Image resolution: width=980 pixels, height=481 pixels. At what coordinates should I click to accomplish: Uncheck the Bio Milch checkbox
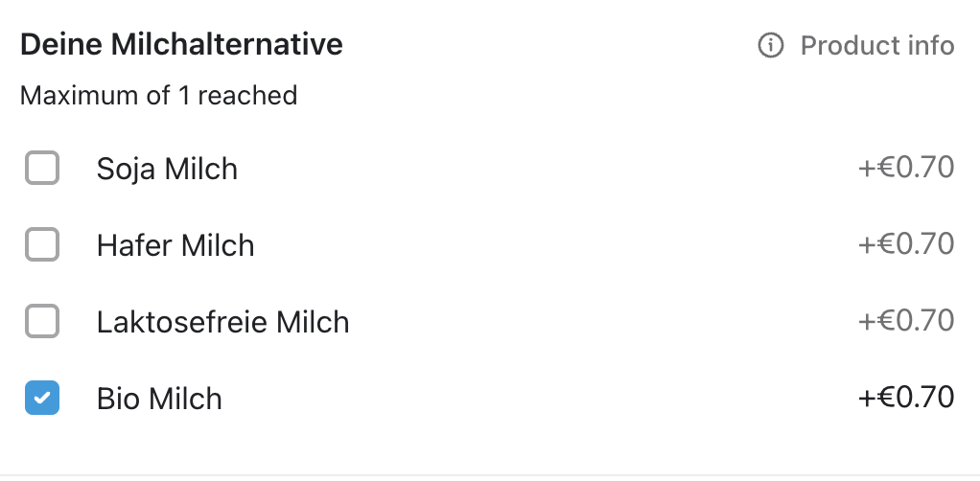(42, 399)
